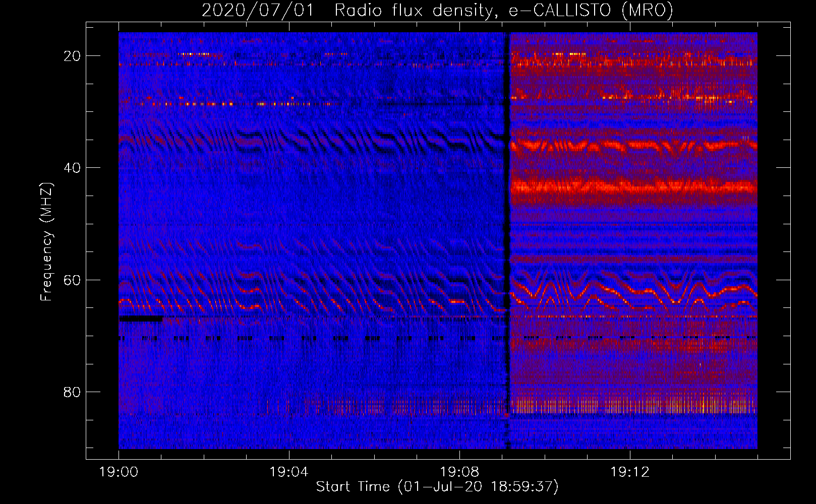Click the 19:08 time tick label

click(x=459, y=472)
